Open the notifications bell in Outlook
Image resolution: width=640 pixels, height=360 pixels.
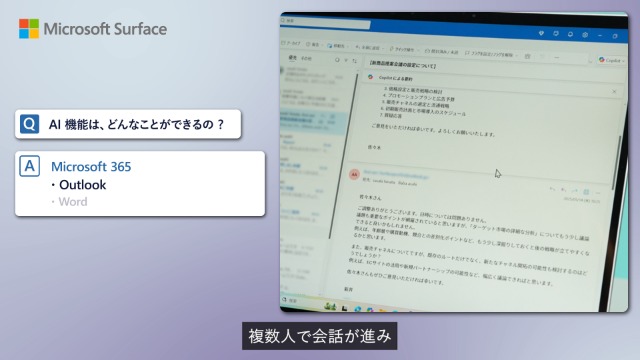(570, 35)
